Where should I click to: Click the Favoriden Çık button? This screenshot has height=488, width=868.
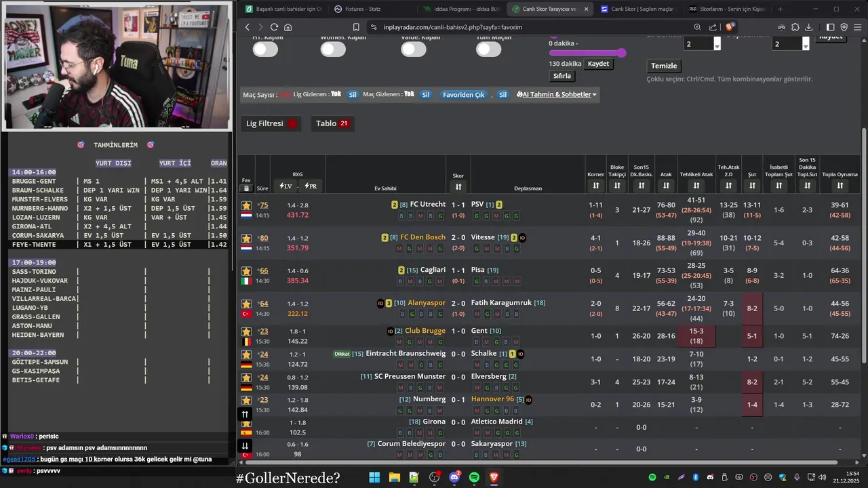pos(464,94)
